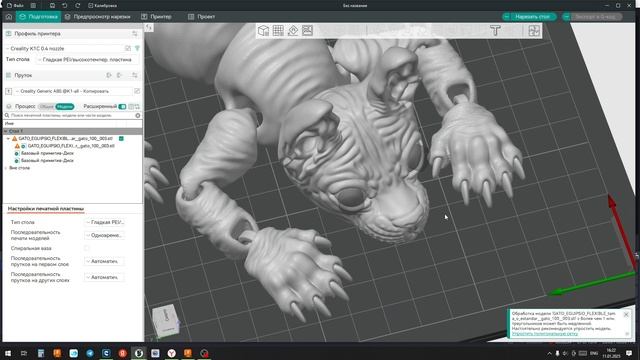The height and width of the screenshot is (360, 640).
Task: Open Тип стола dropdown in plate settings
Action: [104, 222]
